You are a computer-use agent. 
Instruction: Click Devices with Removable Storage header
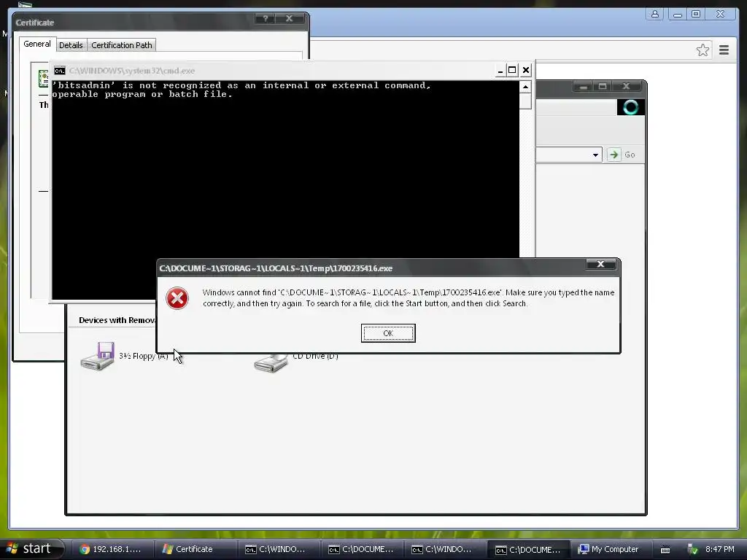(x=117, y=320)
